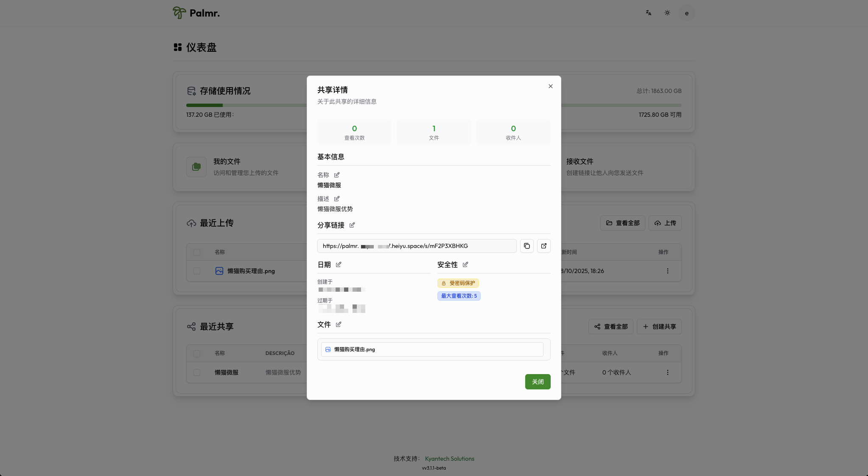Select all recent uploads header checkbox
The width and height of the screenshot is (868, 476).
pos(197,252)
